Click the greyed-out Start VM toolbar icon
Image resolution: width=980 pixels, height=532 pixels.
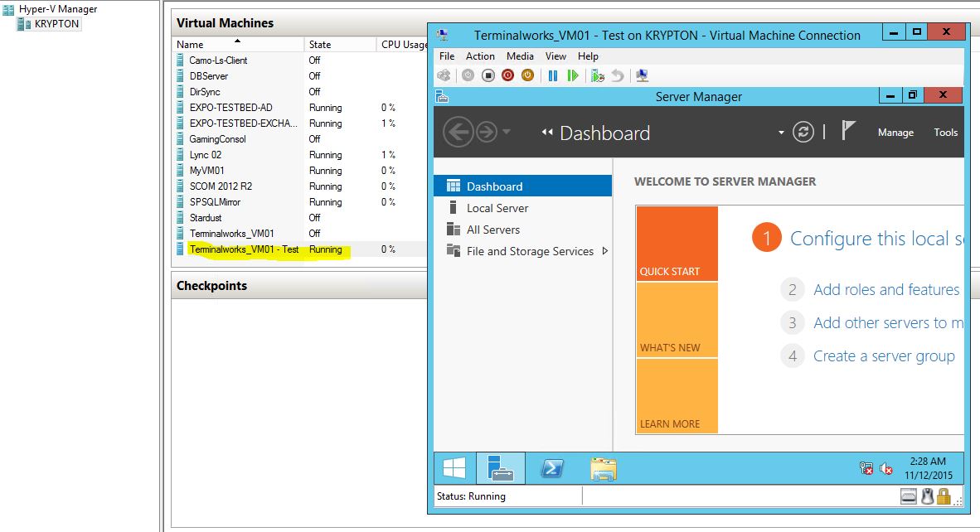[x=468, y=75]
